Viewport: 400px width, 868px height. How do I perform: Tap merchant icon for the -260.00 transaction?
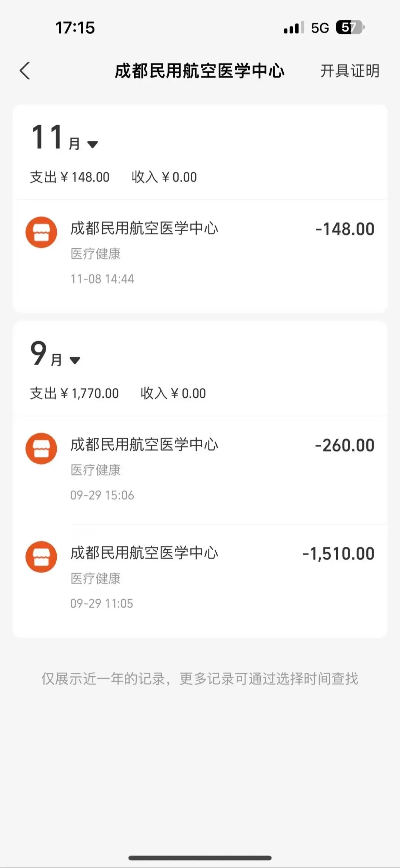[x=41, y=448]
